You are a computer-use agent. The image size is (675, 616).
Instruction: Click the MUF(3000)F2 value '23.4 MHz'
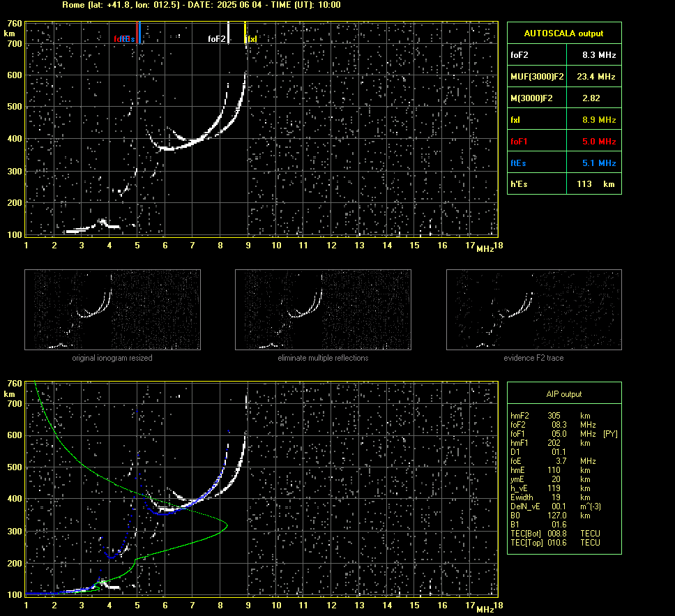pos(596,77)
